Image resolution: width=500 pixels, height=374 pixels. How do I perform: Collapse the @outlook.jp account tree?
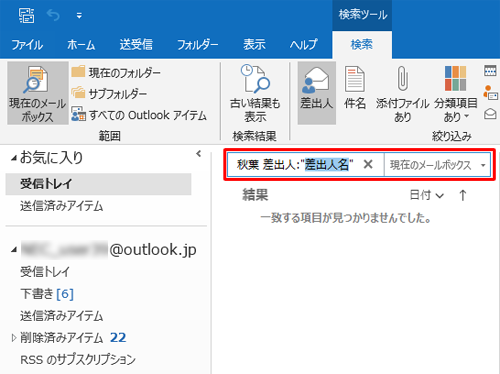click(14, 250)
